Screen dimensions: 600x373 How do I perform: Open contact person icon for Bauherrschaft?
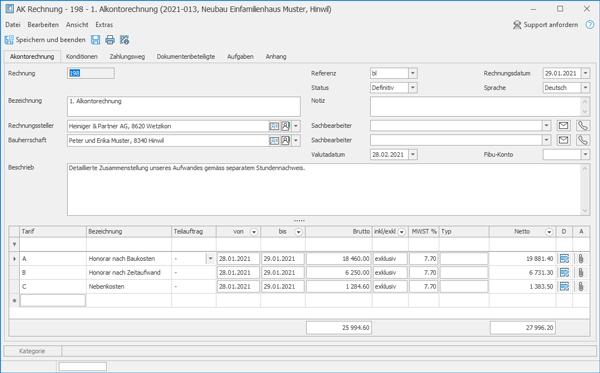click(285, 141)
